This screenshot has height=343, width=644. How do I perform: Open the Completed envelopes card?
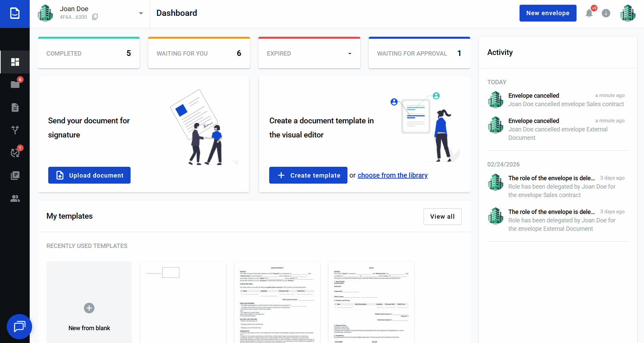pyautogui.click(x=89, y=53)
